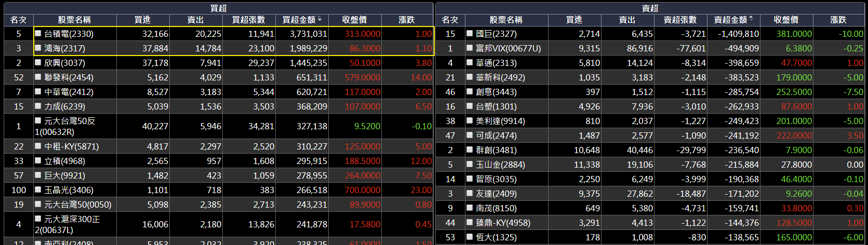Sort by the 買超張數 column header

point(248,20)
